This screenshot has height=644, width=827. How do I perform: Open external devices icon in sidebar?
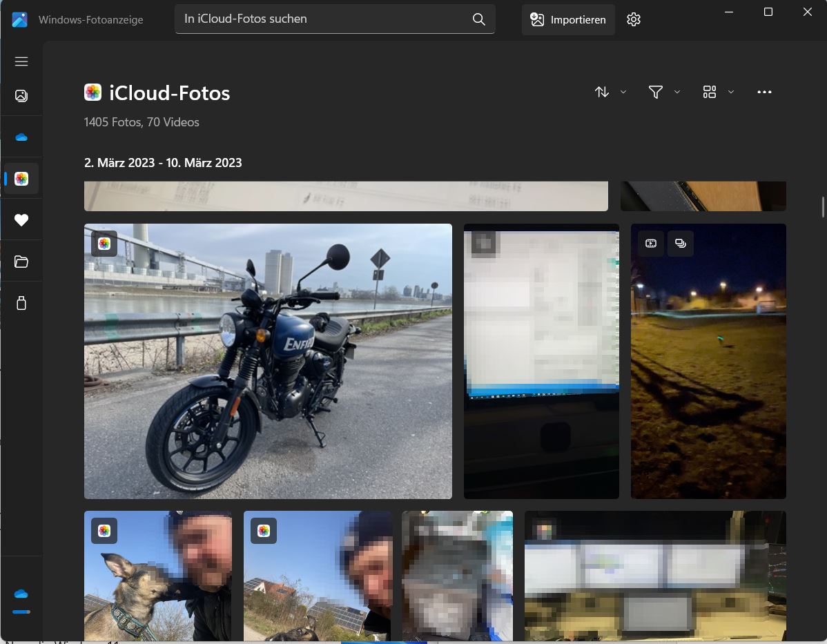click(21, 303)
